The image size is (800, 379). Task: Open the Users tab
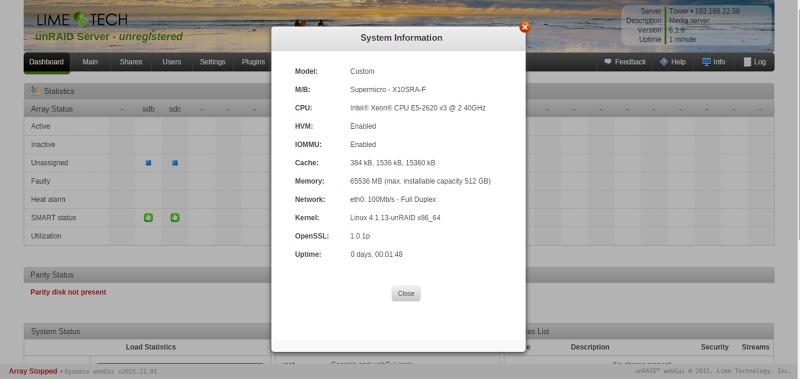click(172, 62)
